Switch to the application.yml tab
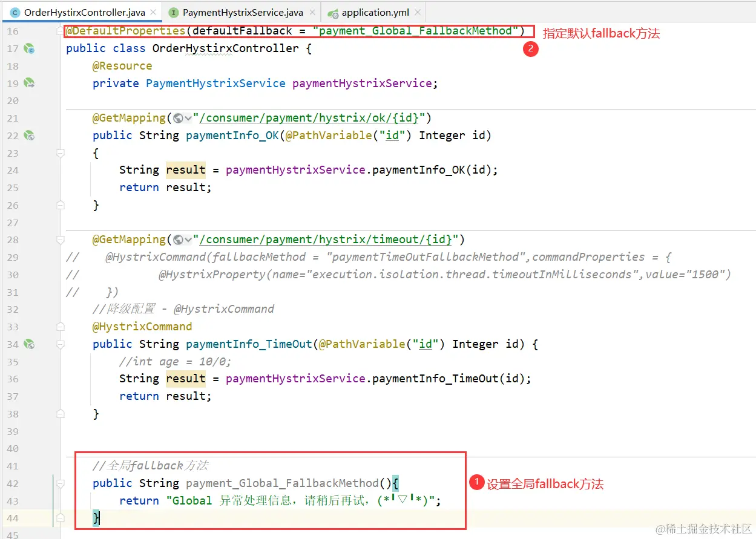The image size is (756, 539). click(x=375, y=12)
